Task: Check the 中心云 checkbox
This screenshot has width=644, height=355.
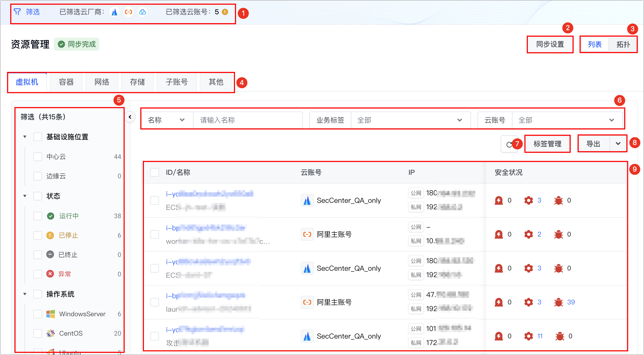Action: [38, 157]
